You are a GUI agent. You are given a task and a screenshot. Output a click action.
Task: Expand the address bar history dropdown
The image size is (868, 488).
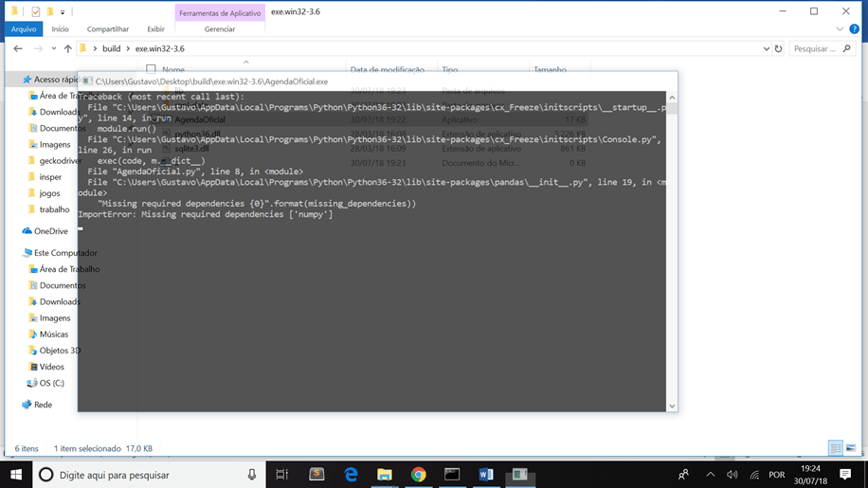pyautogui.click(x=767, y=48)
